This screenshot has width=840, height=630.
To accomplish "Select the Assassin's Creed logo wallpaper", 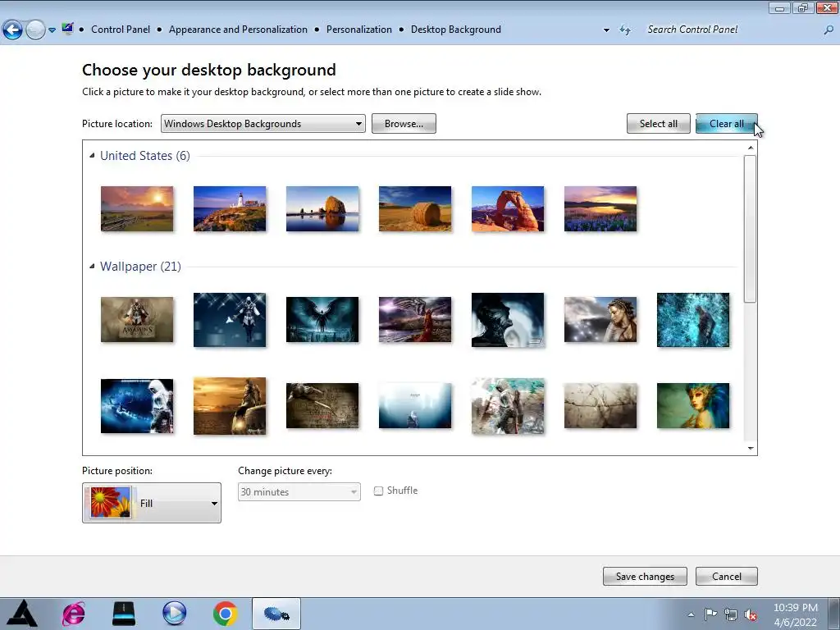I will tap(137, 320).
